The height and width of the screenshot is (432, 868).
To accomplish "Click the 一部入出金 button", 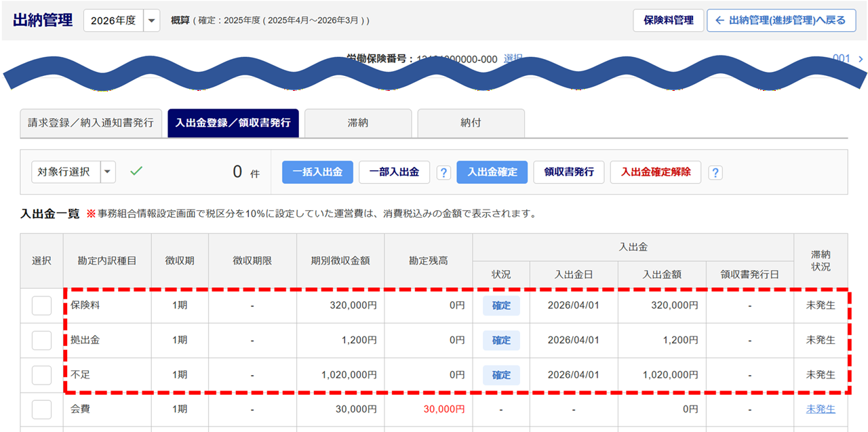I will pos(394,172).
